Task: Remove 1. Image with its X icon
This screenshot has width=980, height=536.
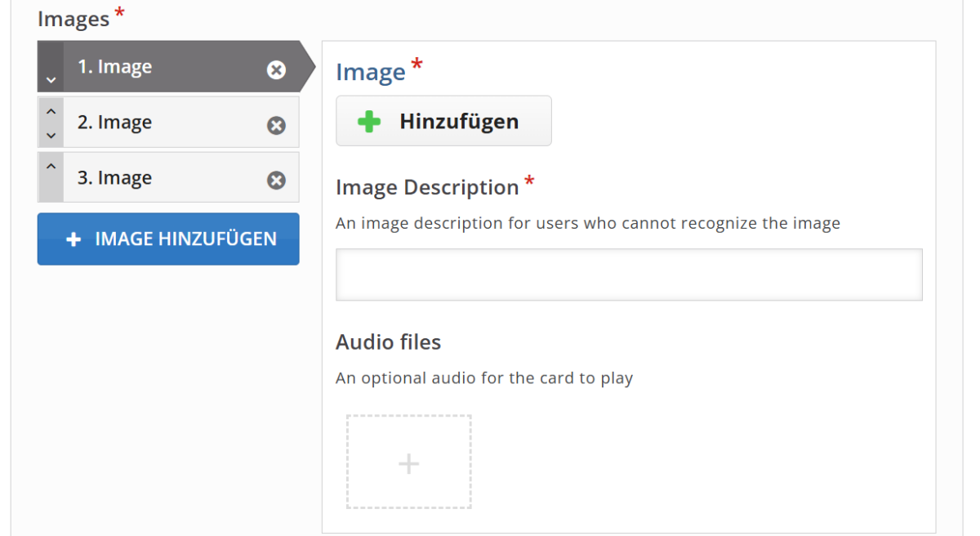Action: [277, 70]
